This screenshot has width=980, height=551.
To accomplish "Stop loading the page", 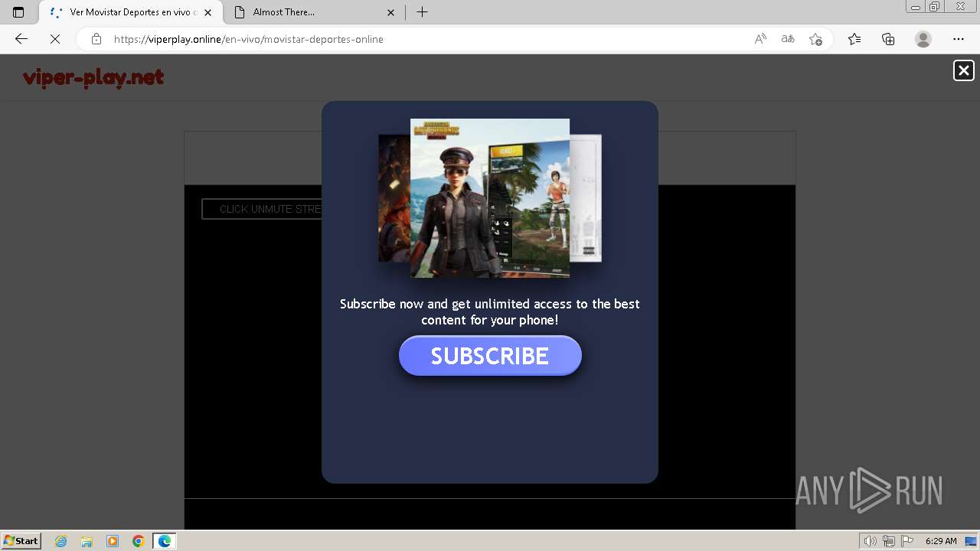I will [55, 39].
